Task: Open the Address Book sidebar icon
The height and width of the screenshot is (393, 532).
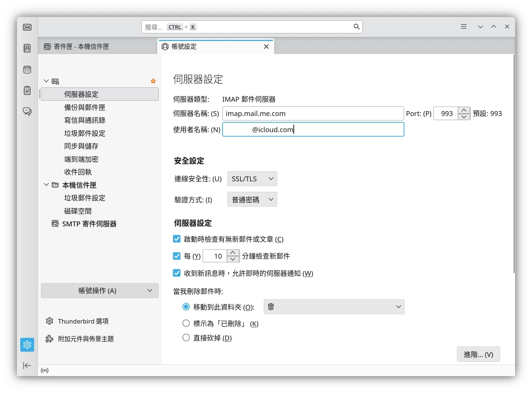Action: 27,48
